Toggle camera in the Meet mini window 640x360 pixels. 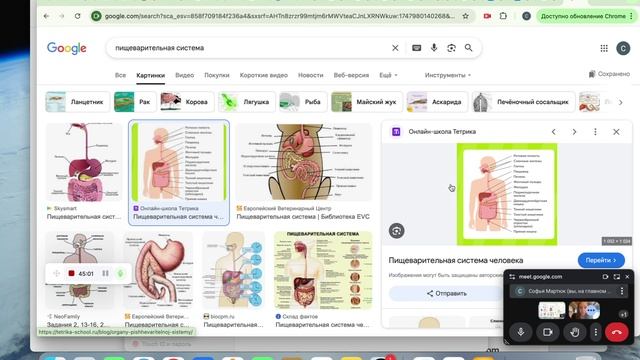click(x=548, y=332)
